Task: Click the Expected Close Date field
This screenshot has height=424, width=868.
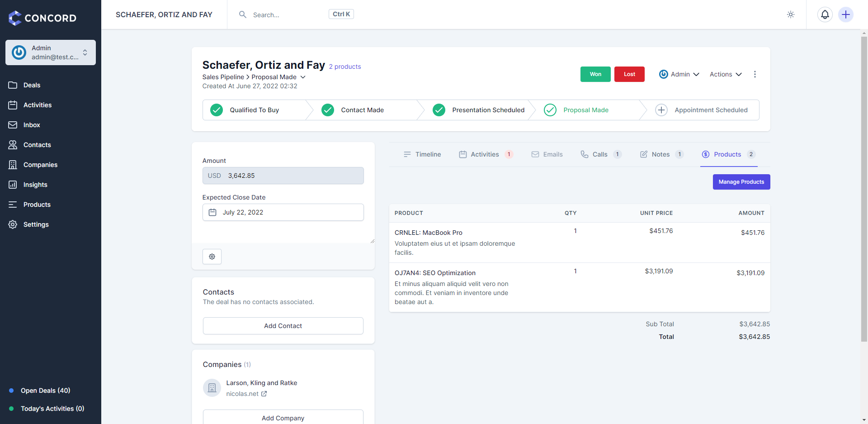Action: tap(283, 212)
